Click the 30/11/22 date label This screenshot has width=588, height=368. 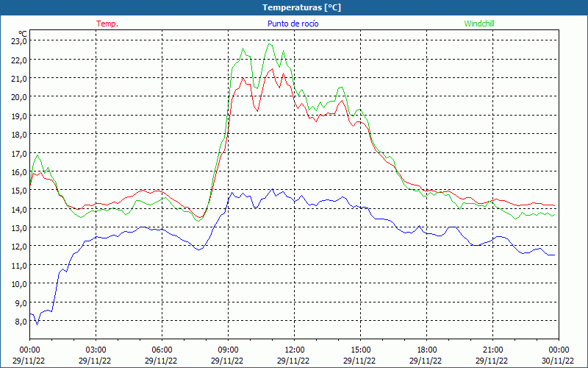[558, 361]
